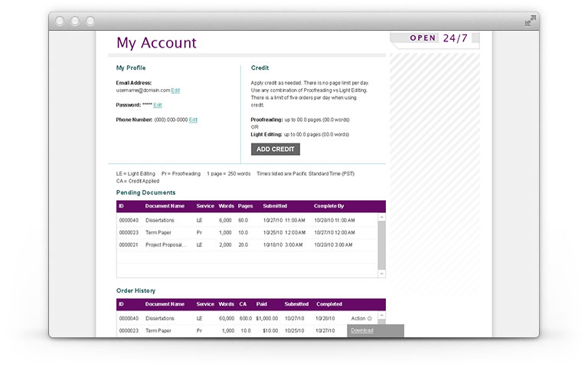This screenshot has height=368, width=588.
Task: Click the 10/27/10 12:00 AM complete-by time
Action: (335, 233)
